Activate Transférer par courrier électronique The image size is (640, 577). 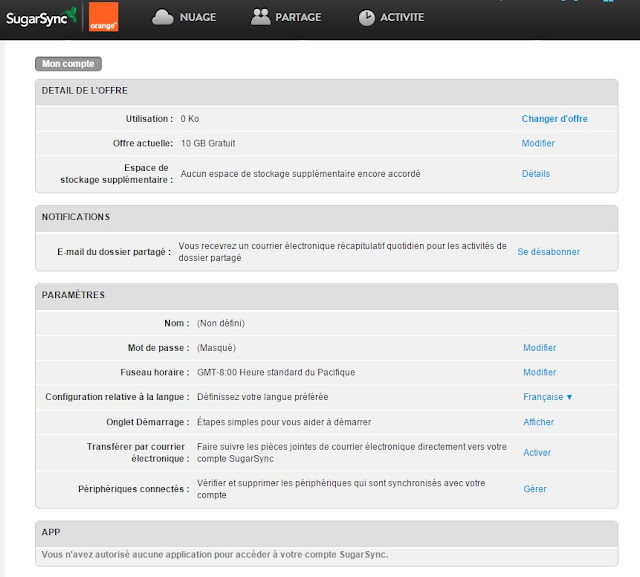(x=537, y=453)
